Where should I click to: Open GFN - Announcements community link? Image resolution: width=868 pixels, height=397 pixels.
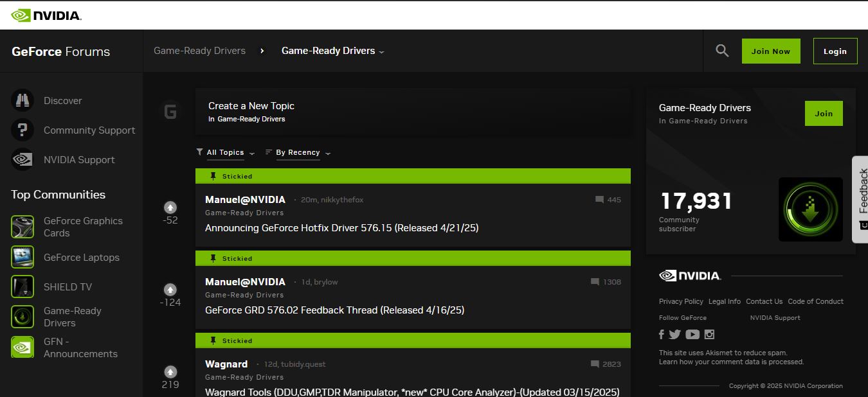80,348
